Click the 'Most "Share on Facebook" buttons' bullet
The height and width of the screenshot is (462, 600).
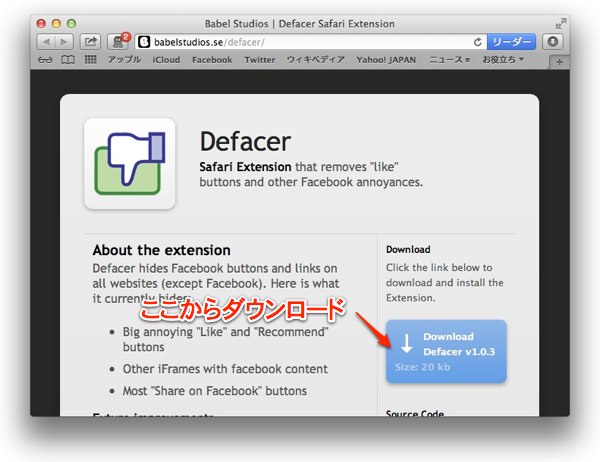tap(215, 391)
